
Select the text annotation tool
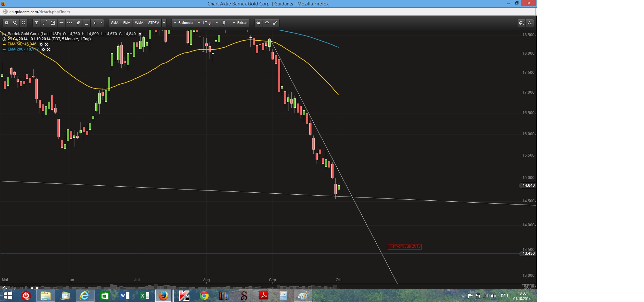37,23
